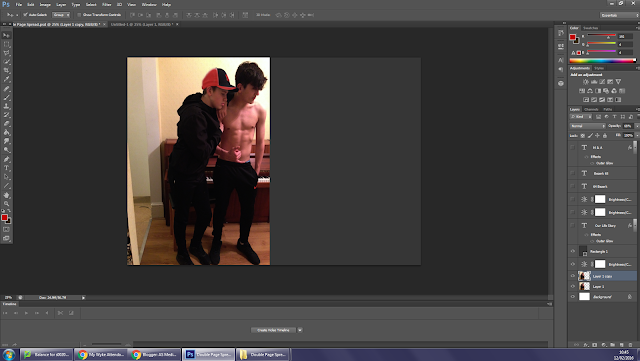Enable Show Transform Controls checkbox
The width and height of the screenshot is (640, 361).
[x=79, y=15]
